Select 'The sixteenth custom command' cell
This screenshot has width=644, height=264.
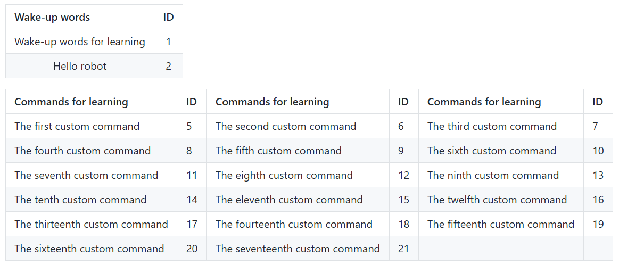[x=92, y=249]
